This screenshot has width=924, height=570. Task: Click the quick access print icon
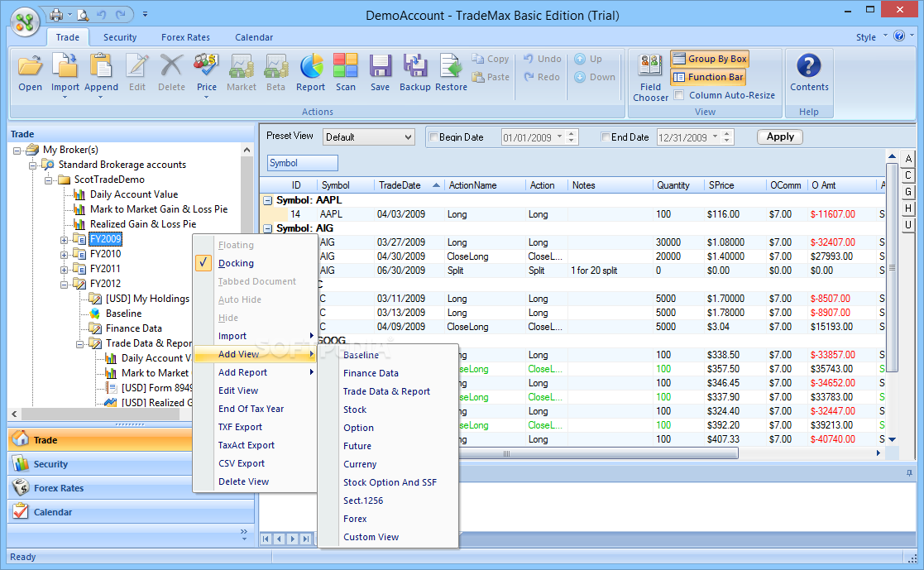[56, 14]
